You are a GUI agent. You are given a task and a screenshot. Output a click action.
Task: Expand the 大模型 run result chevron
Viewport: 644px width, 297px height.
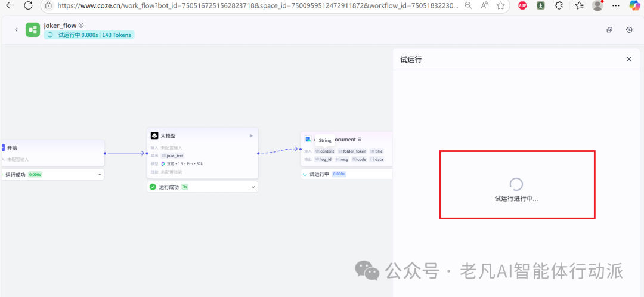tap(253, 187)
